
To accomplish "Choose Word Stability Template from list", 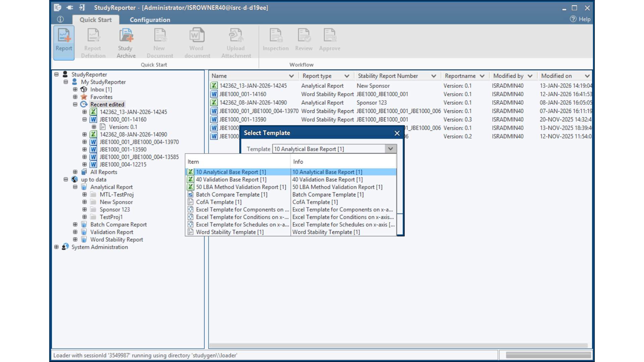I will pyautogui.click(x=229, y=232).
